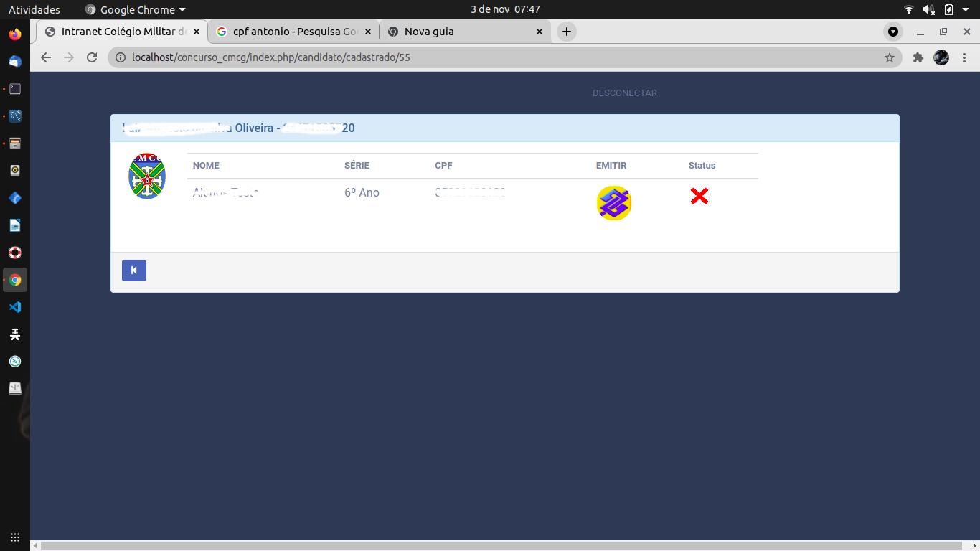Click the CPF column header

click(x=443, y=166)
